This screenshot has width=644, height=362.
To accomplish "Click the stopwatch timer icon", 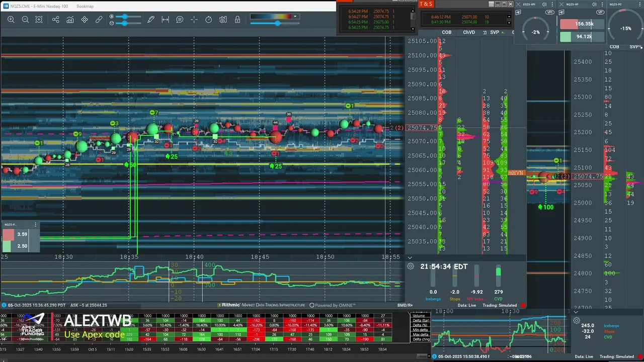I will 209,20.
